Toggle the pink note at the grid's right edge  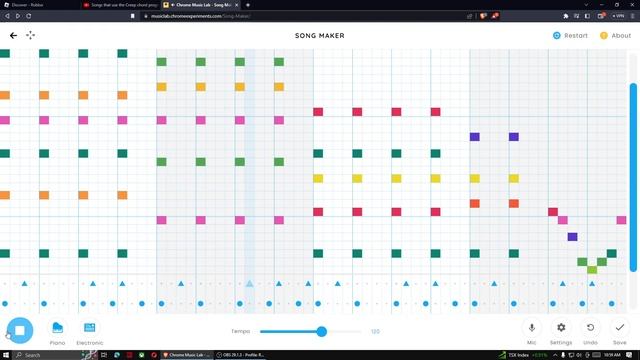pyautogui.click(x=621, y=220)
